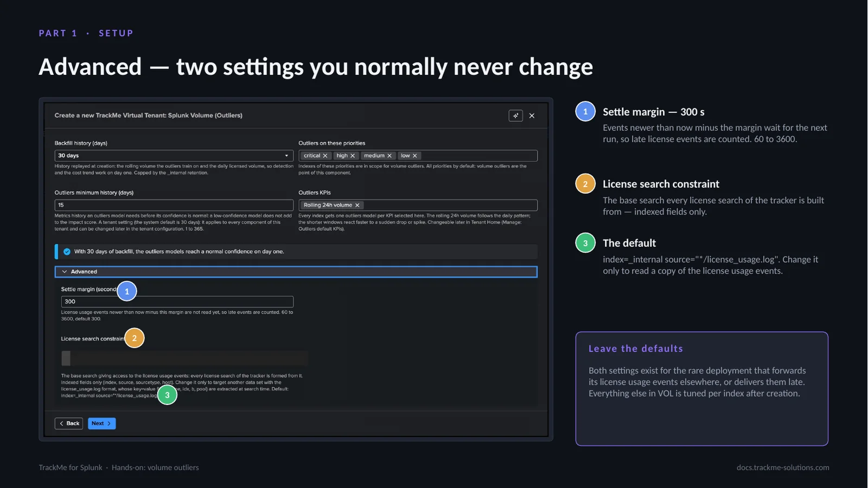Open Outliers on these priorities multiselect
The width and height of the screenshot is (868, 488).
click(x=418, y=156)
